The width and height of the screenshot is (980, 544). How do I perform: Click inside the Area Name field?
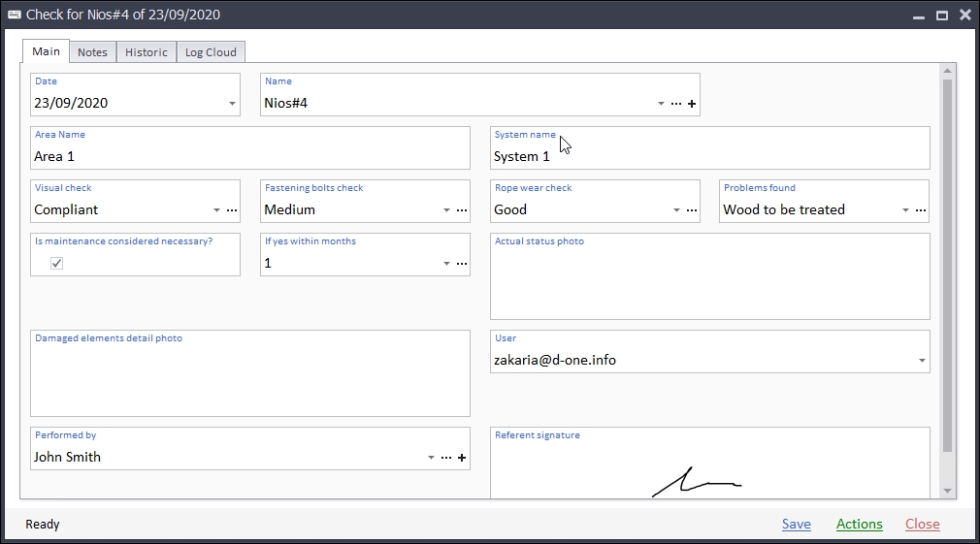249,156
